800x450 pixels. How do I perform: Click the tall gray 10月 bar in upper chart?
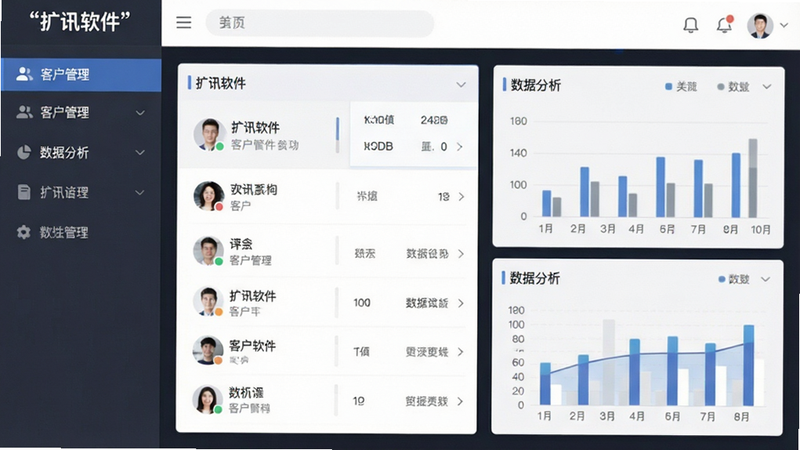point(753,178)
